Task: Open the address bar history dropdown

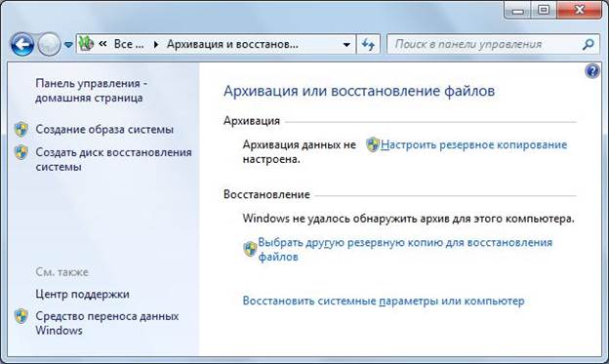Action: 346,45
